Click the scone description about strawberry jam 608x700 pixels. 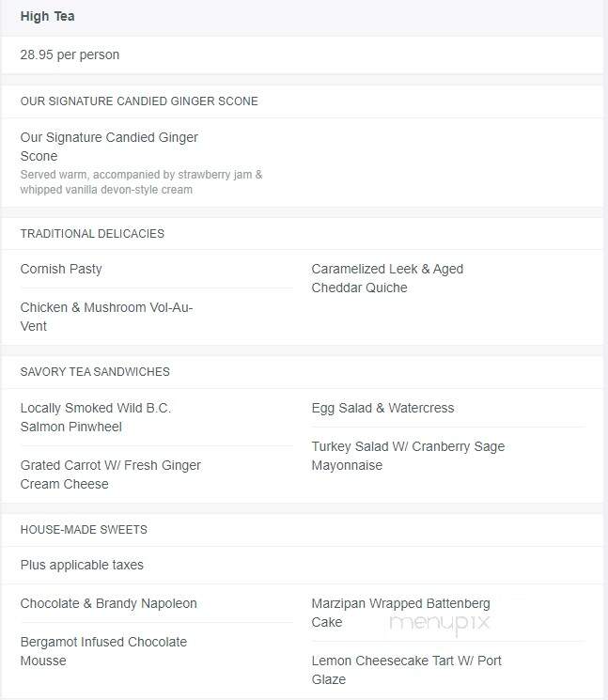(141, 182)
